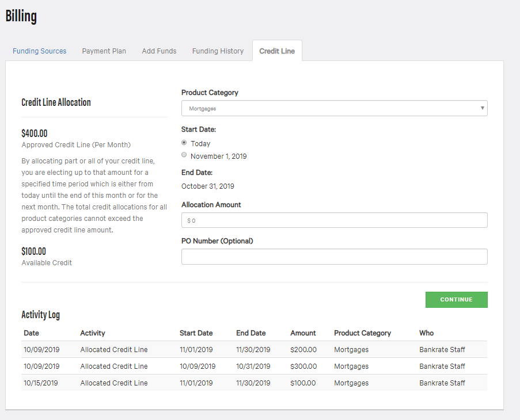Image resolution: width=520 pixels, height=420 pixels.
Task: Select the Credit Line tab
Action: click(277, 51)
